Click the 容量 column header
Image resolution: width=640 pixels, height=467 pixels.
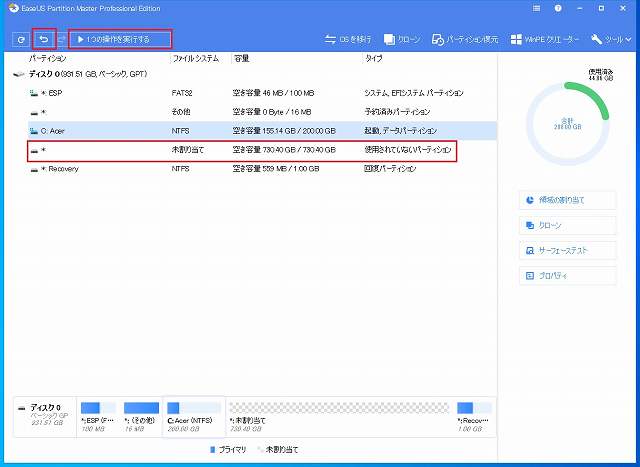[x=241, y=59]
